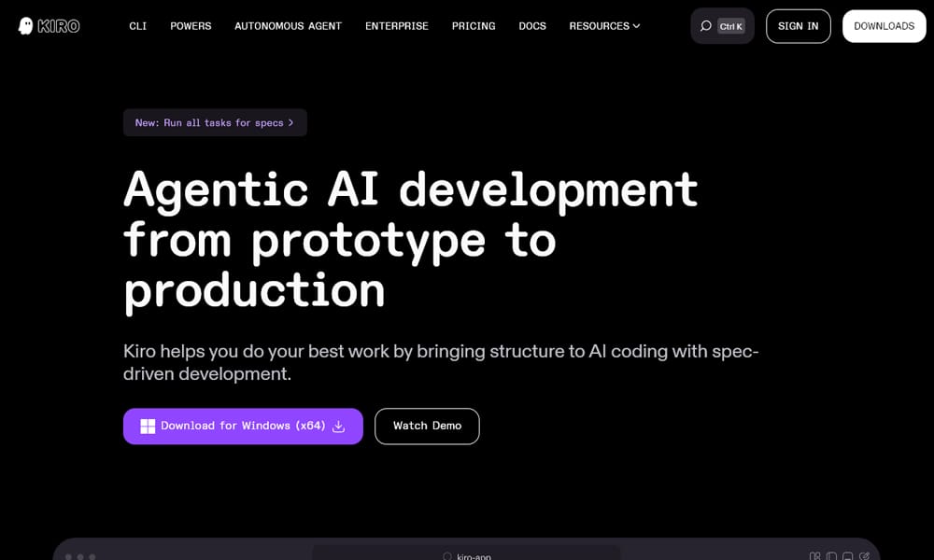934x560 pixels.
Task: Click the magnifying glass search icon
Action: click(706, 26)
